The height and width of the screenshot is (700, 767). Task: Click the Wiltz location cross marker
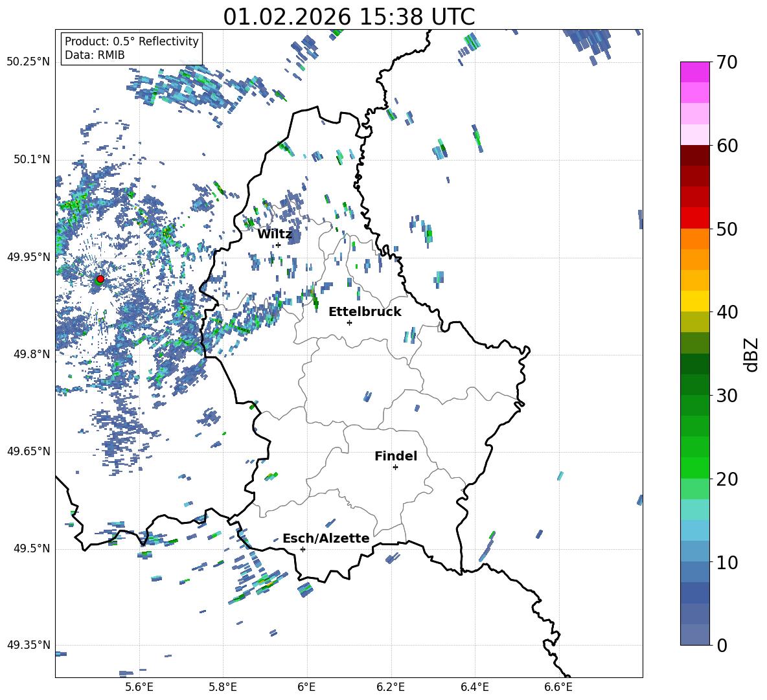(278, 245)
